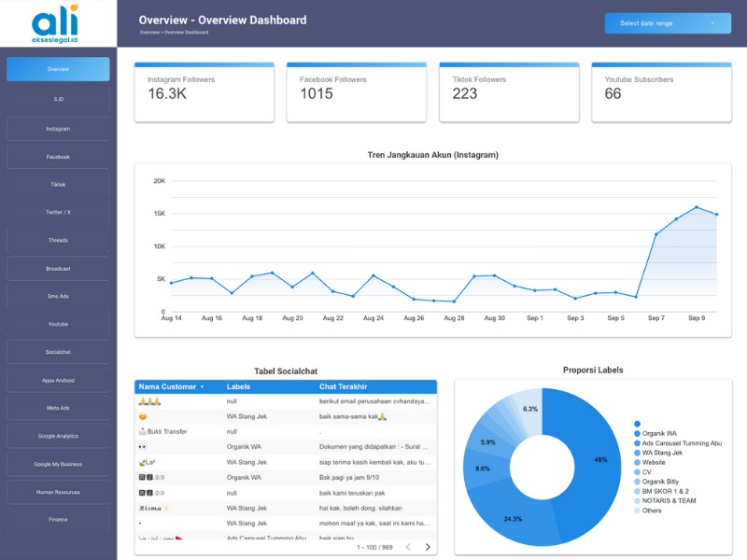Screen dimensions: 747x560
Task: Navigate to Google Analytics page
Action: pos(58,436)
